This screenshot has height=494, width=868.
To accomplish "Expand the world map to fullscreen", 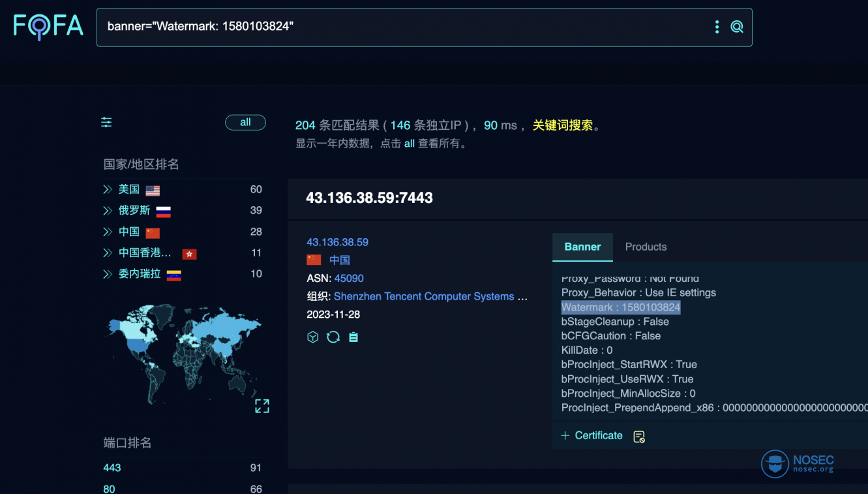I will (262, 406).
